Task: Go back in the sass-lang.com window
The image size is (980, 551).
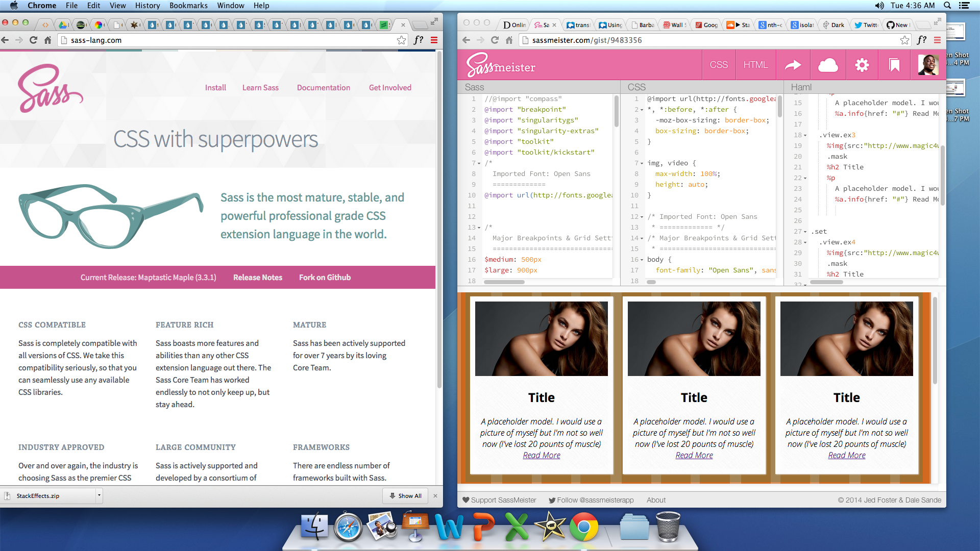Action: coord(5,40)
